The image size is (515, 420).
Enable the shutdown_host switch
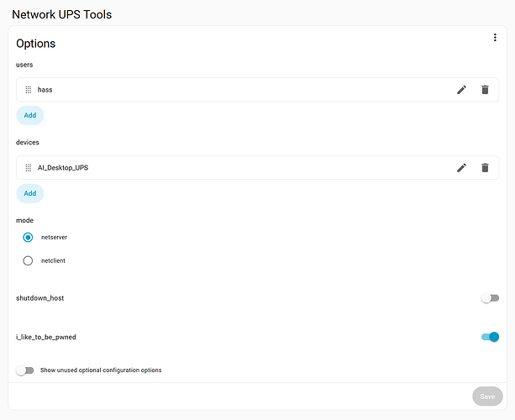tap(490, 298)
